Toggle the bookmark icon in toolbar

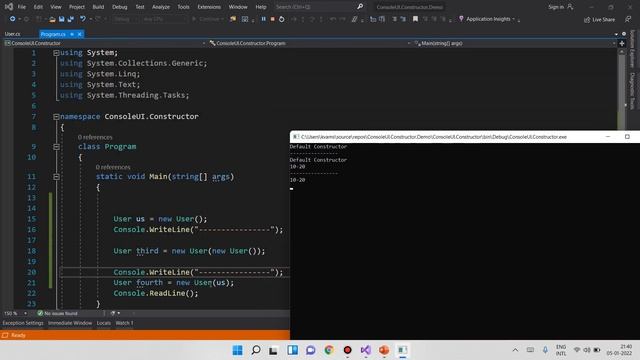coord(415,19)
